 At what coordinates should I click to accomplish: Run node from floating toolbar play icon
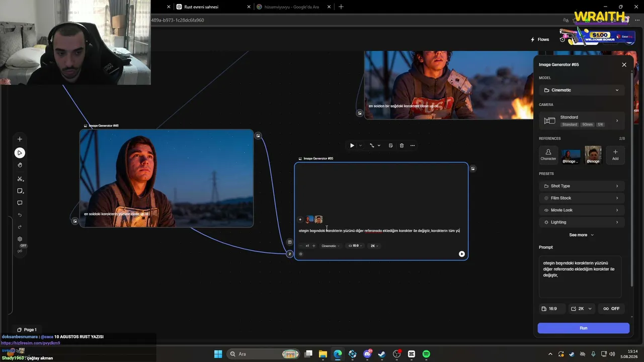(352, 146)
